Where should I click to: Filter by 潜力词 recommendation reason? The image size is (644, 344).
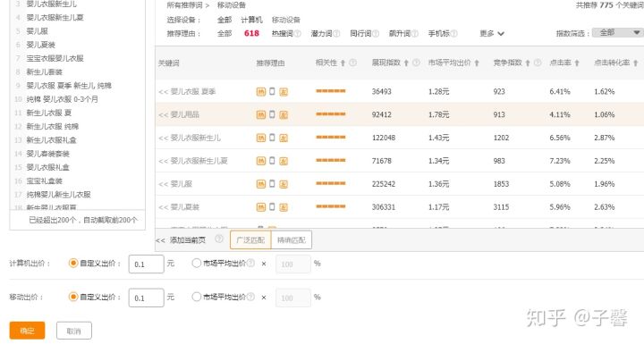(321, 34)
